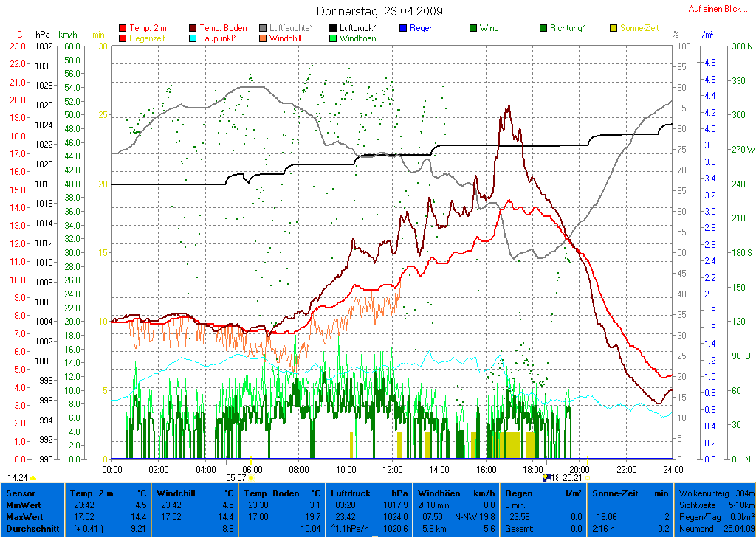Viewport: 756px width, 537px height.
Task: Click the moon icon below the time axis
Action: pos(546,477)
